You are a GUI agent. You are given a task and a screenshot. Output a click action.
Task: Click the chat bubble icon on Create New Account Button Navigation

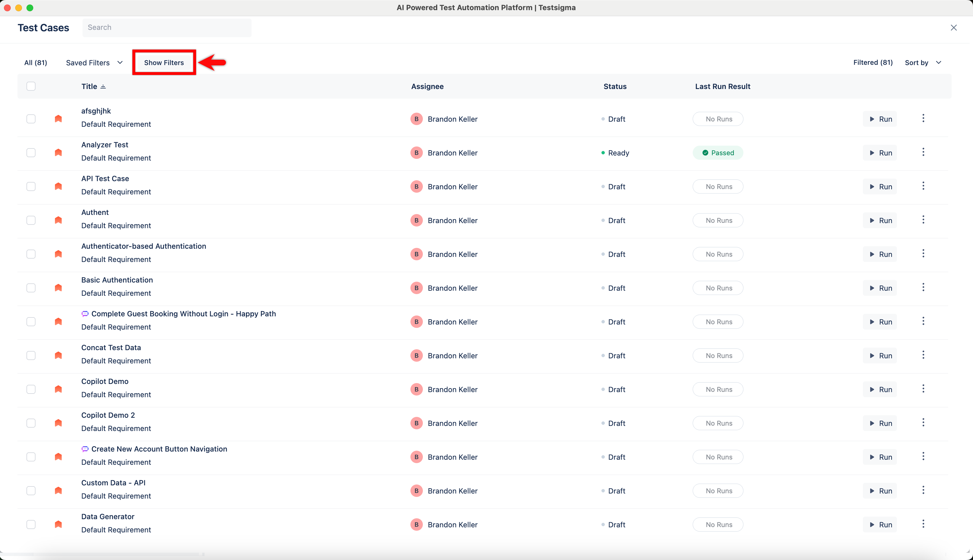click(x=85, y=449)
